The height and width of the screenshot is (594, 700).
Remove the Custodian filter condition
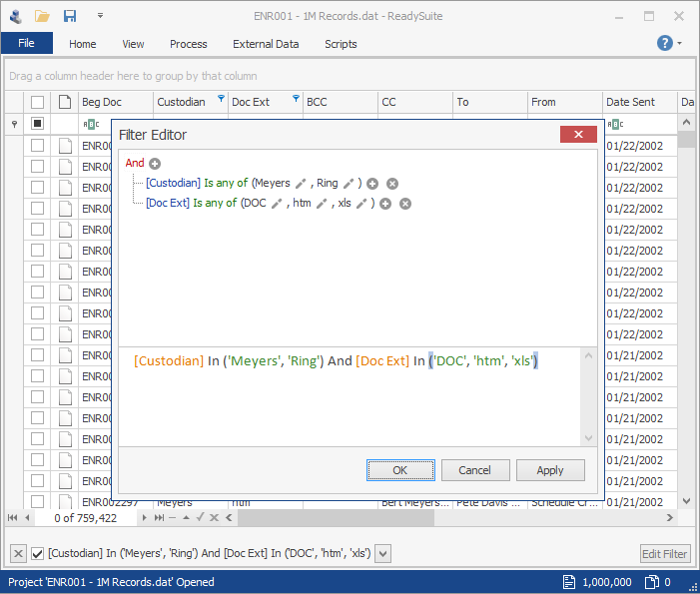(x=392, y=184)
